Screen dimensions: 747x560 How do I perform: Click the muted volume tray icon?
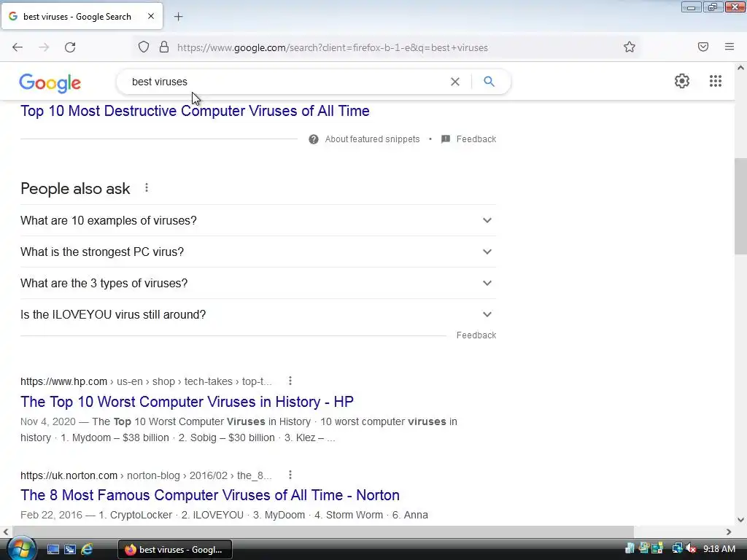coord(692,548)
